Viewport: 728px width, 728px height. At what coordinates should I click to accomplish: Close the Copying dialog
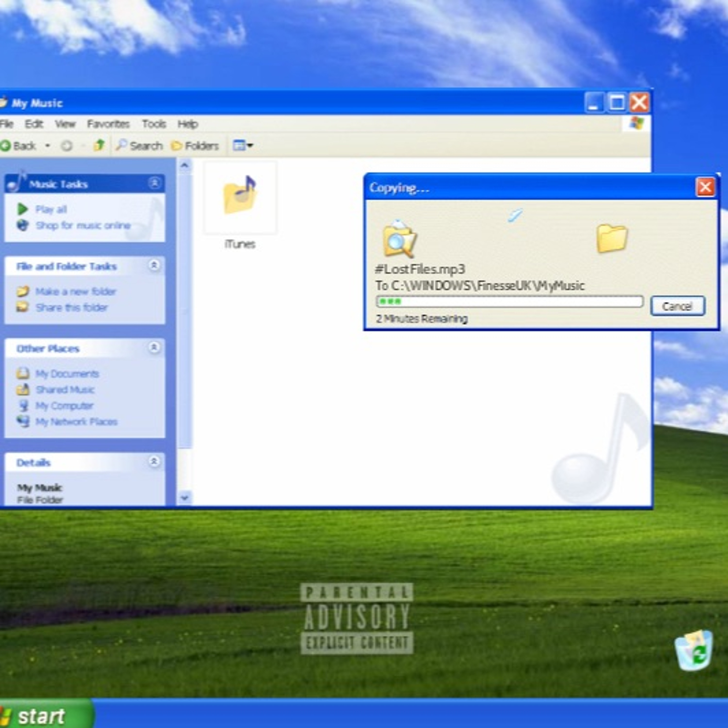tap(705, 187)
